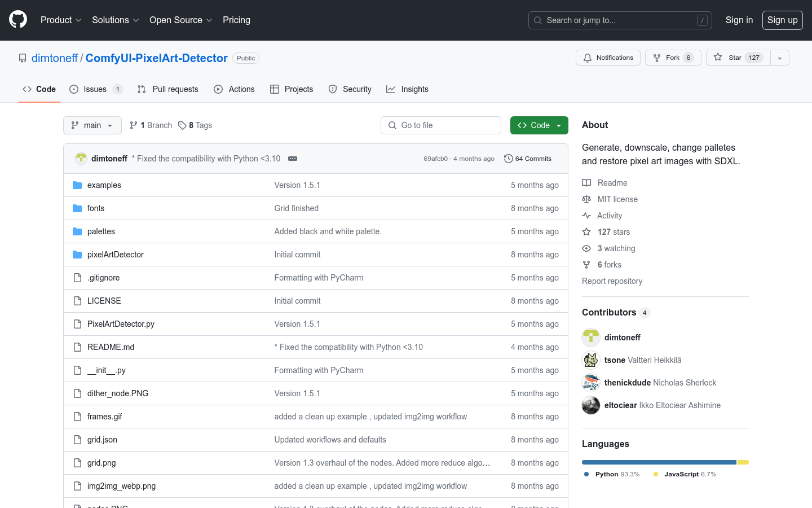The height and width of the screenshot is (508, 812).
Task: Open frames.gif file
Action: click(105, 417)
